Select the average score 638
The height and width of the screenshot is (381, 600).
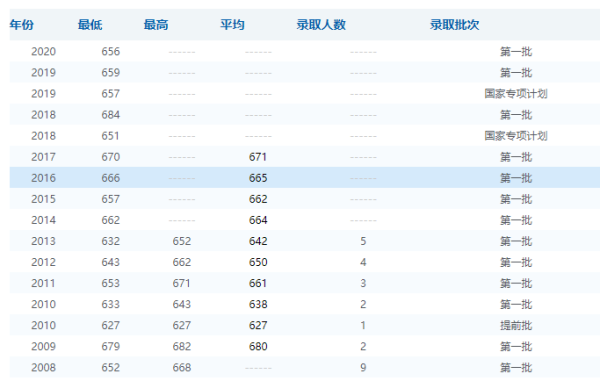[258, 304]
